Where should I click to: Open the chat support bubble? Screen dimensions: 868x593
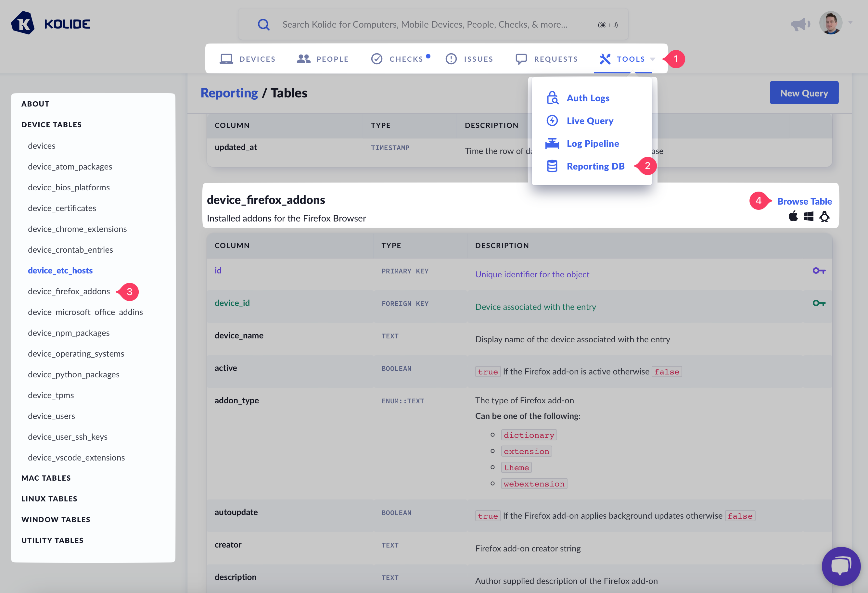point(841,566)
